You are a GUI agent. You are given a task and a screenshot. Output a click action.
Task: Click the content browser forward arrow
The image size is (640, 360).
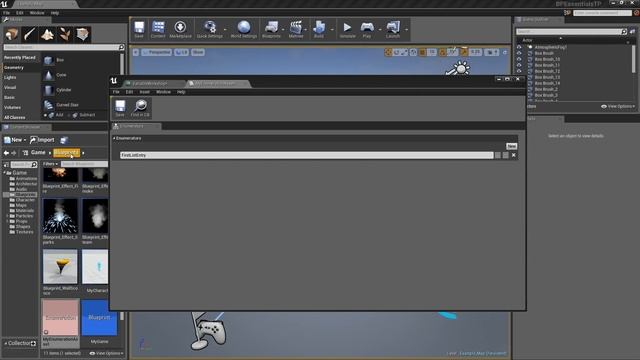pos(14,153)
